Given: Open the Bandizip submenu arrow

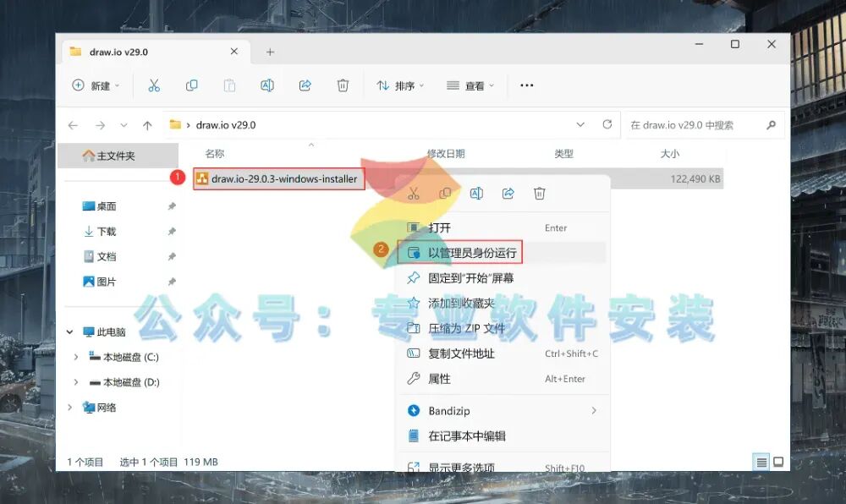Looking at the screenshot, I should point(594,411).
